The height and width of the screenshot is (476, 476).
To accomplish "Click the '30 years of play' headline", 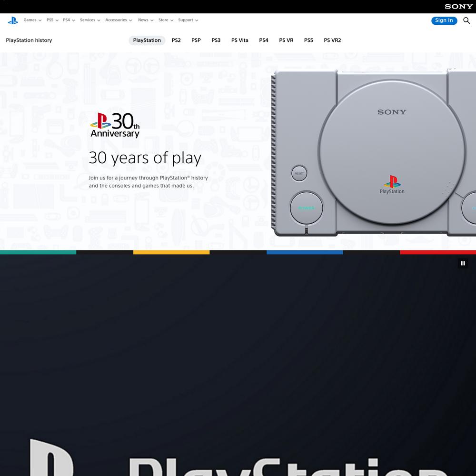I will click(x=145, y=158).
